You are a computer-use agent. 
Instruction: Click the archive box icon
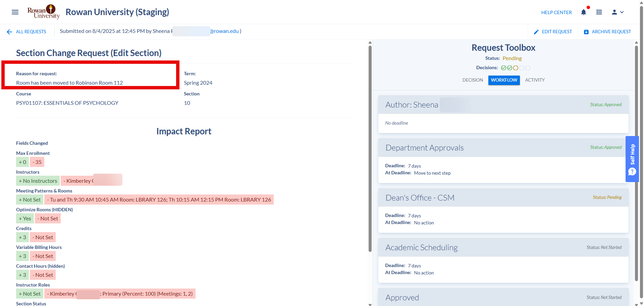(586, 32)
